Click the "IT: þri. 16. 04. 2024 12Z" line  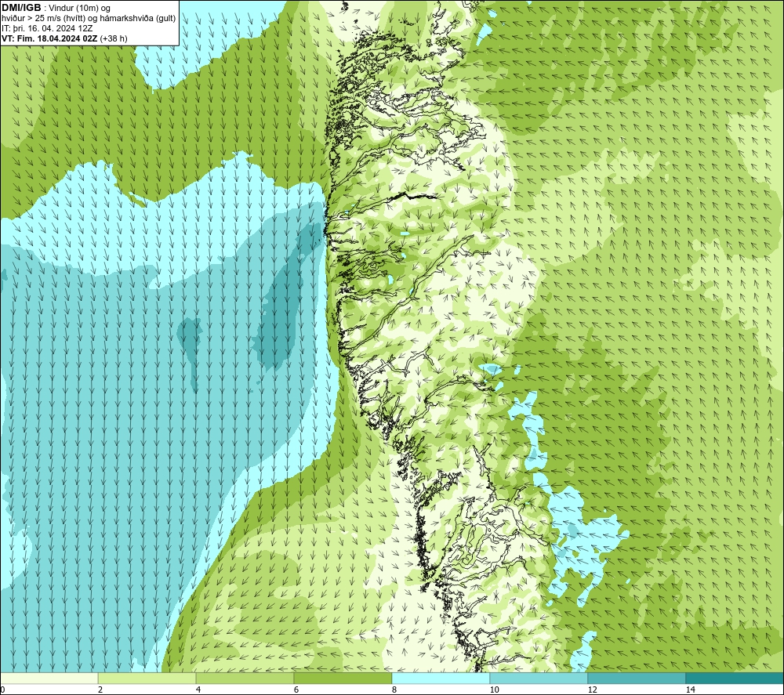click(47, 28)
